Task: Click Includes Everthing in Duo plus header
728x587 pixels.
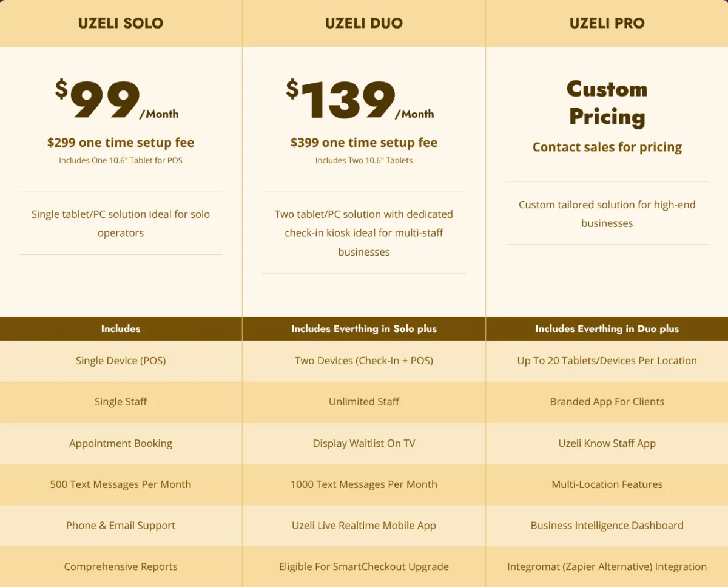Action: 607,328
